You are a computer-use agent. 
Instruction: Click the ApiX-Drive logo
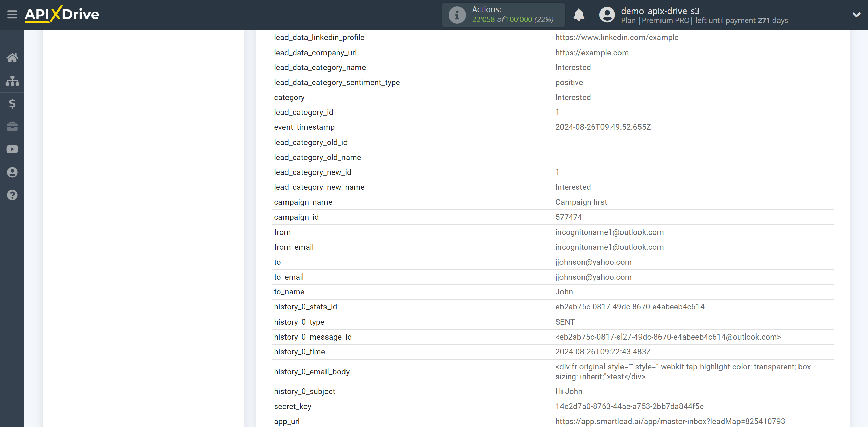[62, 14]
